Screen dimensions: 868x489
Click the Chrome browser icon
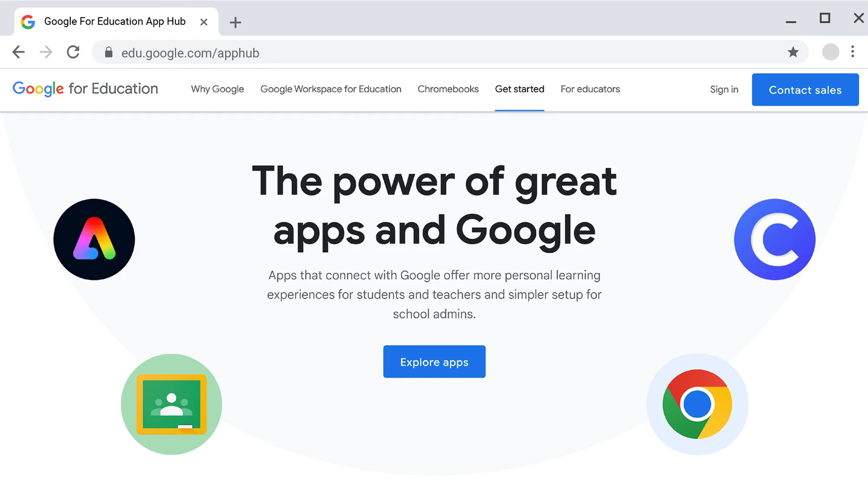697,404
